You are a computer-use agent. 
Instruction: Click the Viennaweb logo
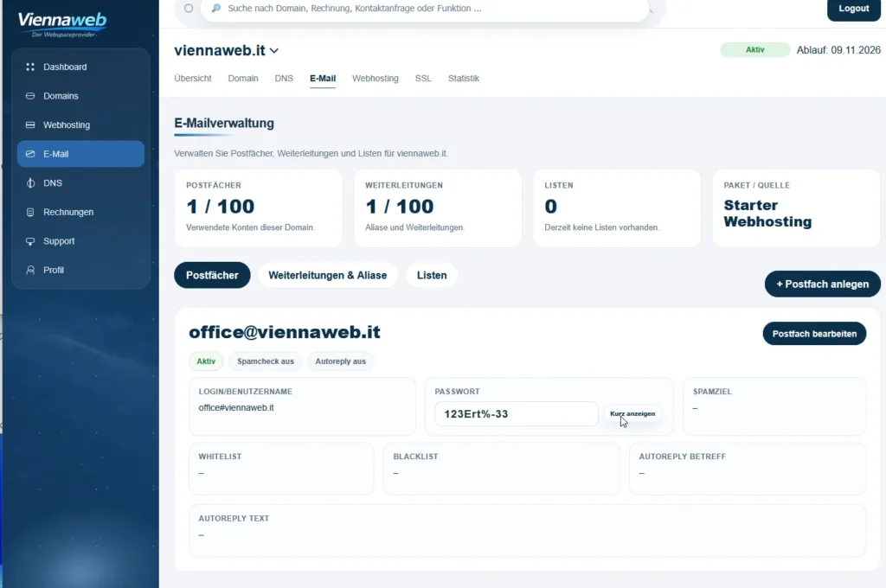[62, 24]
